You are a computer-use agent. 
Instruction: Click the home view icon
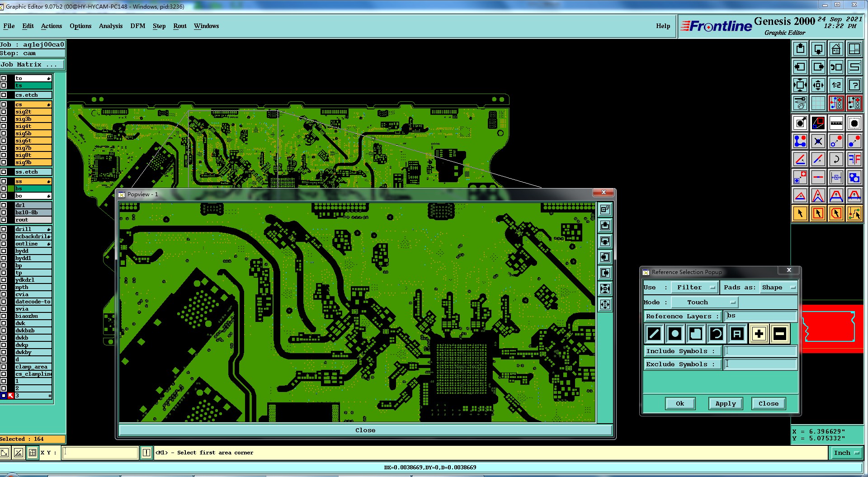(x=836, y=49)
